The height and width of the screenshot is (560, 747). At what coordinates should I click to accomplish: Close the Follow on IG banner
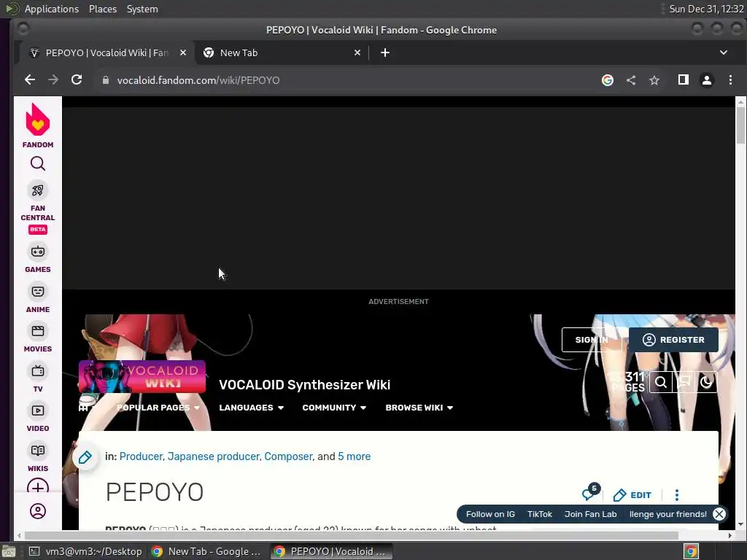[x=719, y=514]
